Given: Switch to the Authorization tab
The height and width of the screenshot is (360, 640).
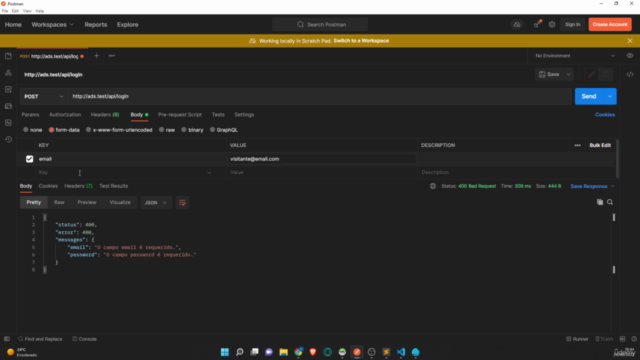Looking at the screenshot, I should click(x=65, y=115).
